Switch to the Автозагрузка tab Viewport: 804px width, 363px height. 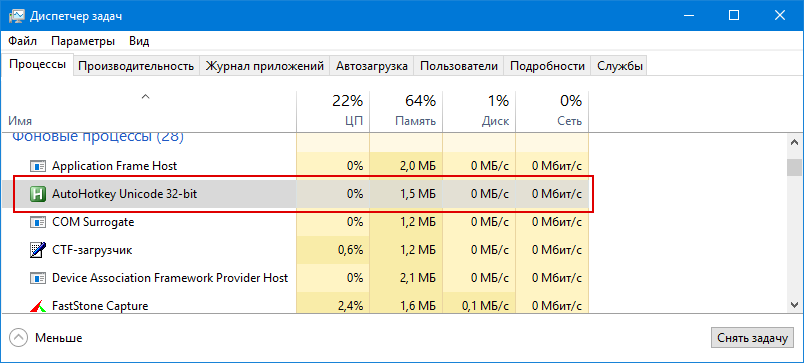point(372,66)
